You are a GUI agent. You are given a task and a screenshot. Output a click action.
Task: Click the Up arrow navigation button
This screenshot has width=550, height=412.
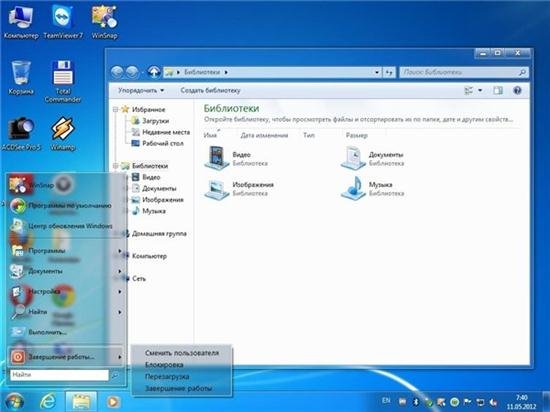[153, 72]
